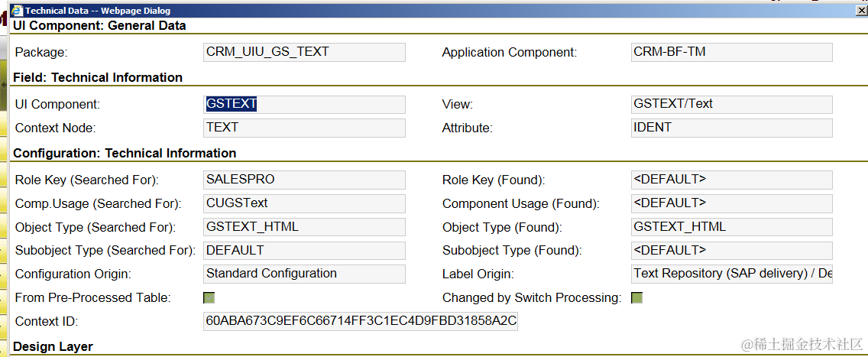Click the 'Role Key (Searched For):' label
Image resolution: width=868 pixels, height=357 pixels.
point(87,180)
